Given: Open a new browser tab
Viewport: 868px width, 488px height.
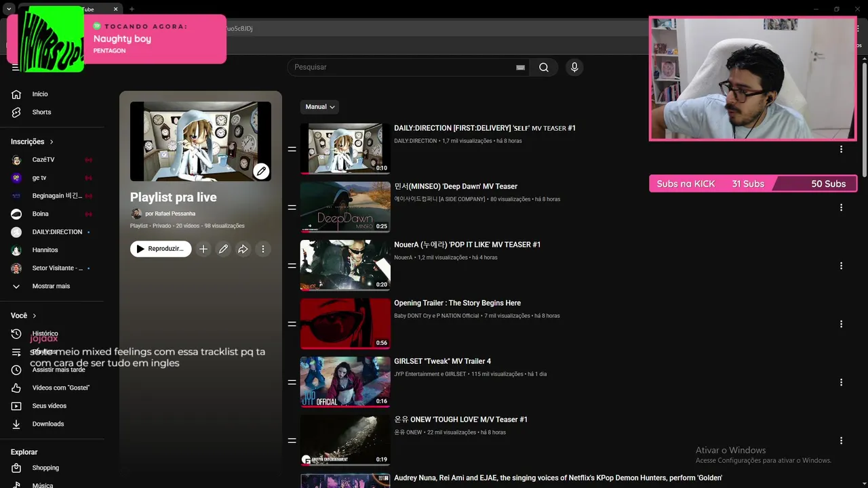Looking at the screenshot, I should pos(132,9).
